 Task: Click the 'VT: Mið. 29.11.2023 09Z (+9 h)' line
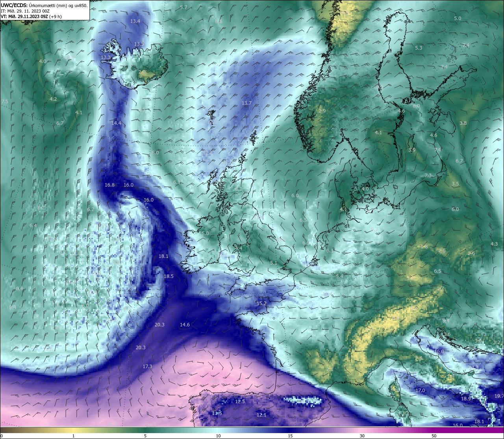tap(31, 17)
